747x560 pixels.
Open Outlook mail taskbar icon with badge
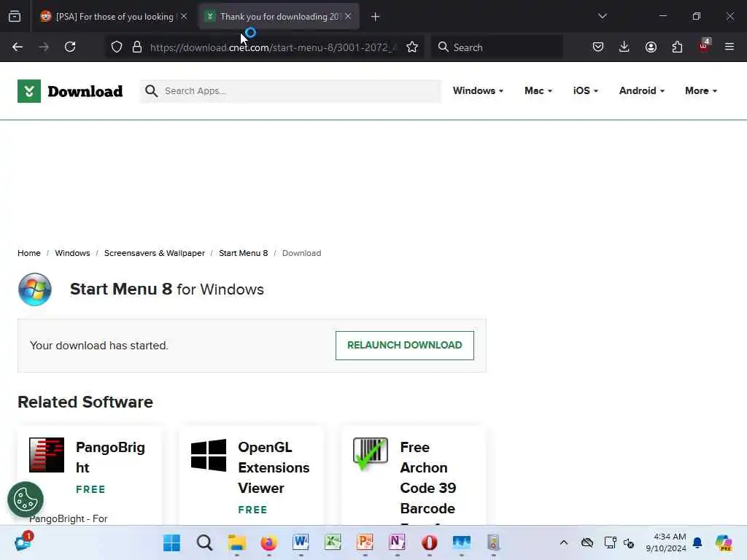tap(23, 542)
